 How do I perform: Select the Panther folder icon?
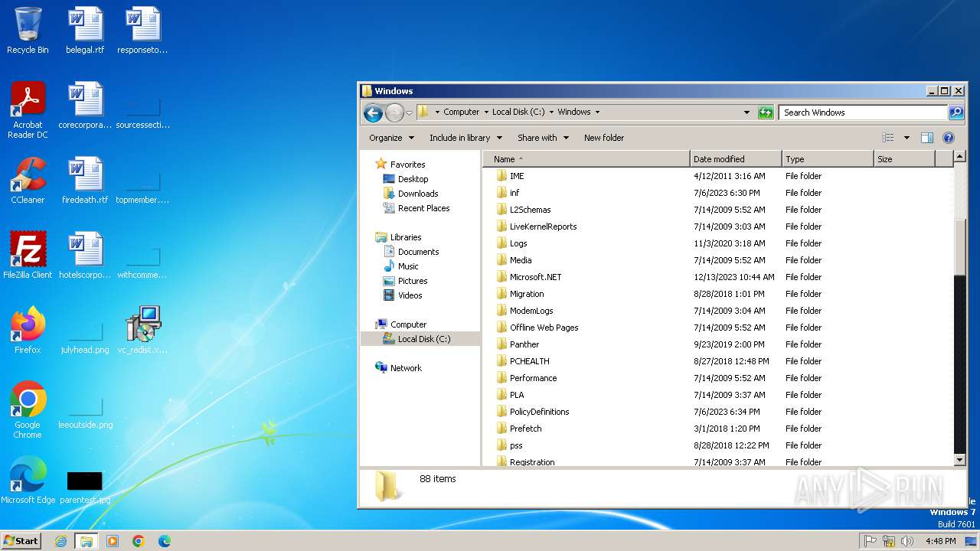point(501,344)
